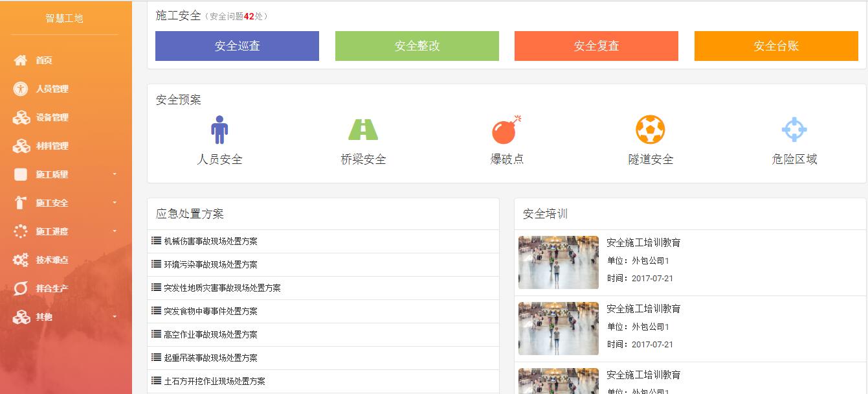The width and height of the screenshot is (868, 394).
Task: Open 突发食物中毒事件处置方案 link
Action: coord(210,311)
